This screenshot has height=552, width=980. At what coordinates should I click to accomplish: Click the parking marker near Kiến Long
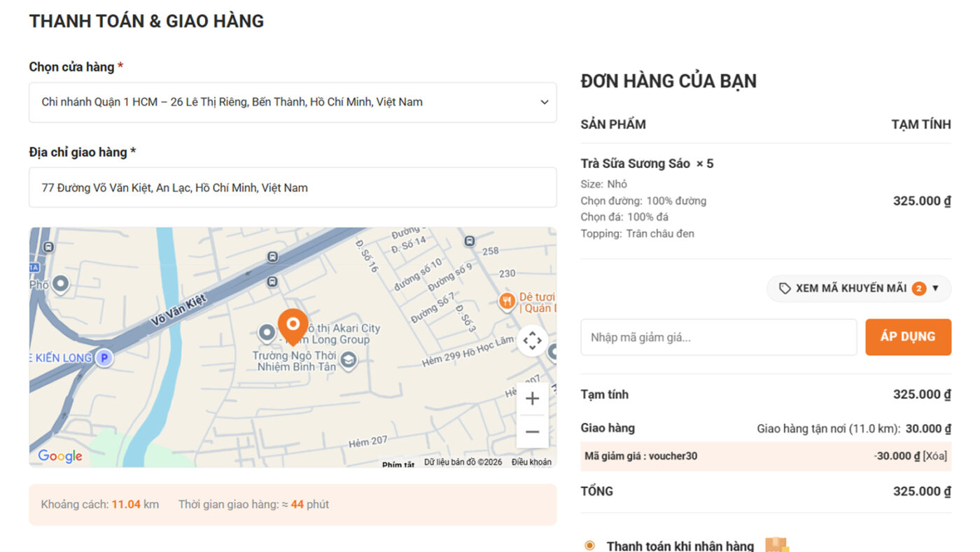tap(104, 358)
